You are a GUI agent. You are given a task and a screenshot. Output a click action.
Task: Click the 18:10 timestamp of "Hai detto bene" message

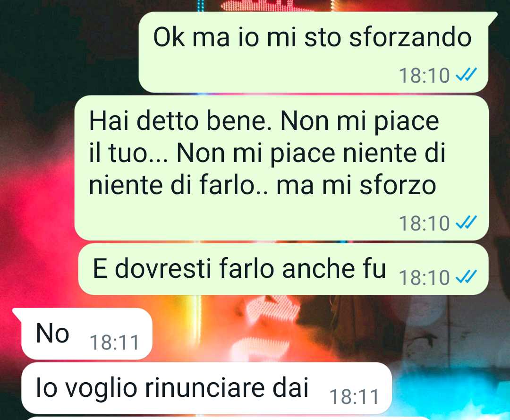(424, 223)
